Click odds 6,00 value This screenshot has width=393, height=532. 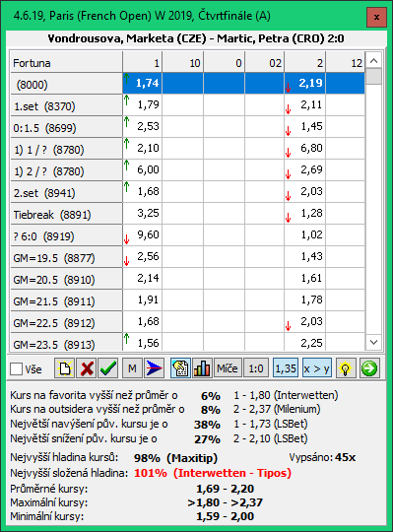click(x=143, y=170)
